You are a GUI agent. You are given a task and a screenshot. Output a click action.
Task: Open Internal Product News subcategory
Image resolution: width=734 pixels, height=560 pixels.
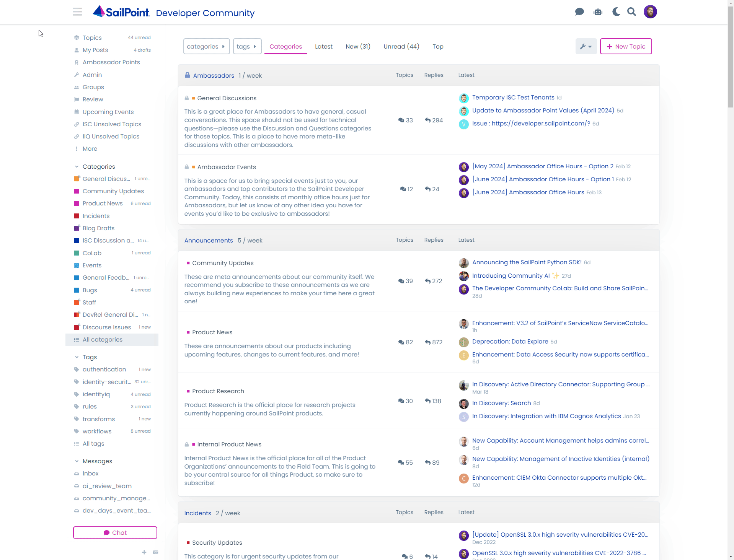[229, 444]
